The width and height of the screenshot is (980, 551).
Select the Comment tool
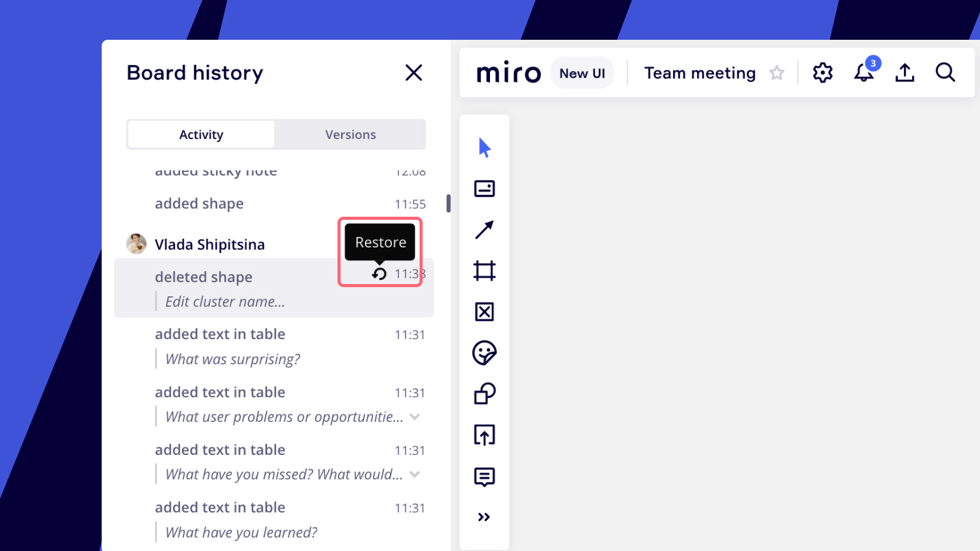pyautogui.click(x=484, y=476)
